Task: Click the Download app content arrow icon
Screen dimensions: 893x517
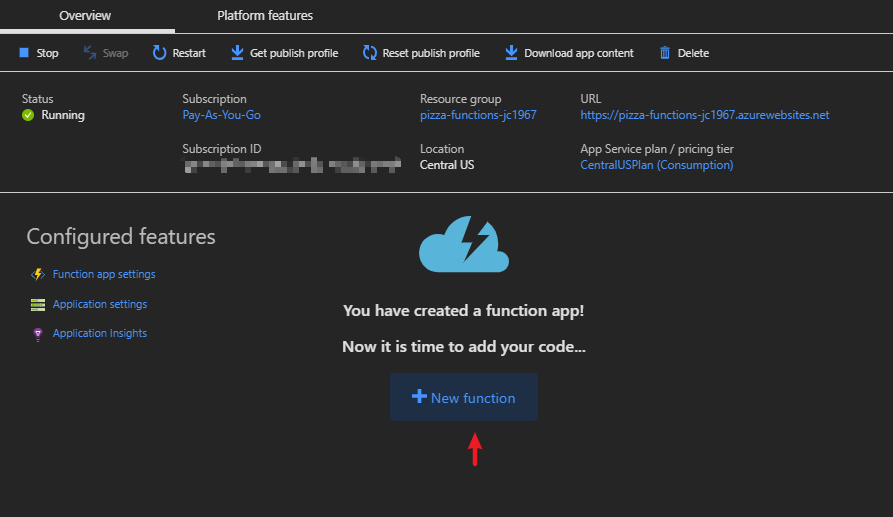Action: pyautogui.click(x=511, y=52)
